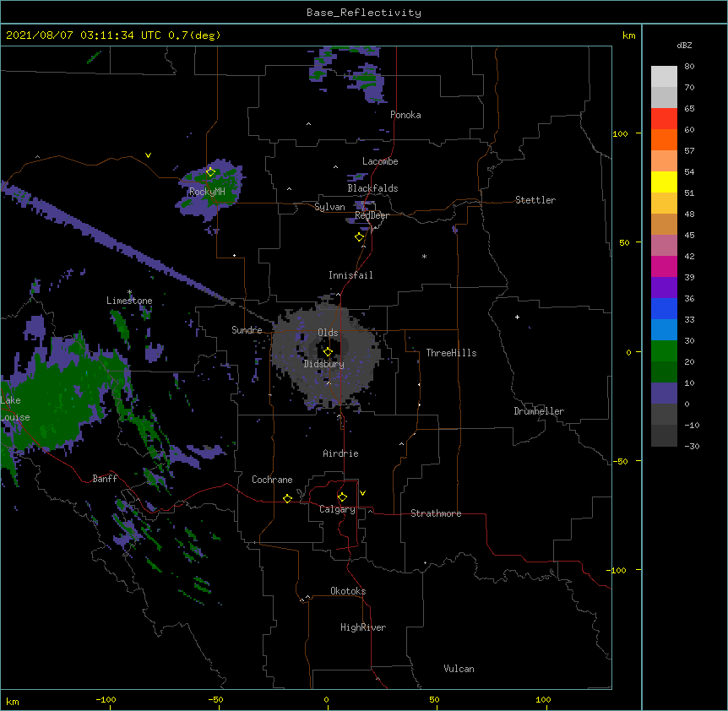Click the yellow radar marker near Olds
Viewport: 728px width, 711px height.
(328, 351)
